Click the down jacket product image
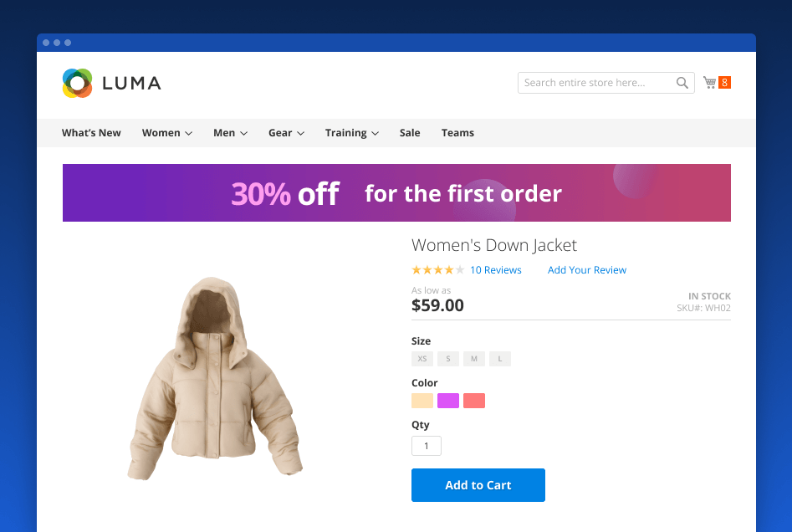The image size is (792, 532). (x=215, y=381)
